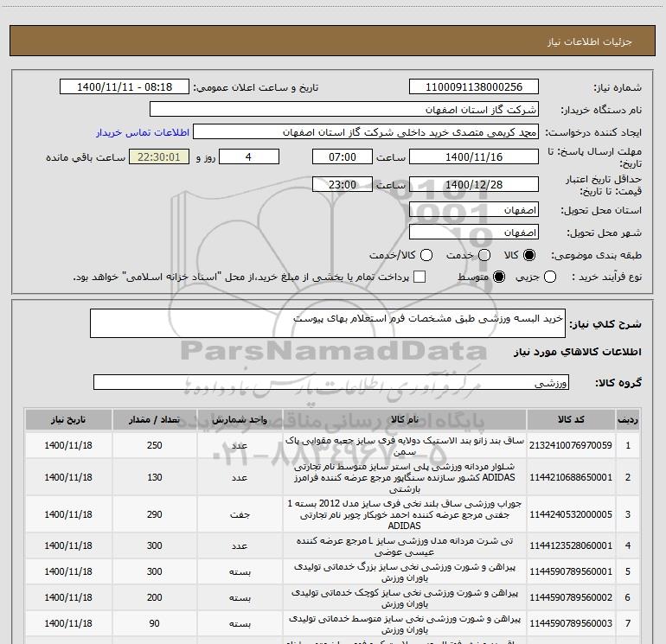The height and width of the screenshot is (644, 666).
Task: Click the quantity 90 in row 7
Action: [154, 623]
